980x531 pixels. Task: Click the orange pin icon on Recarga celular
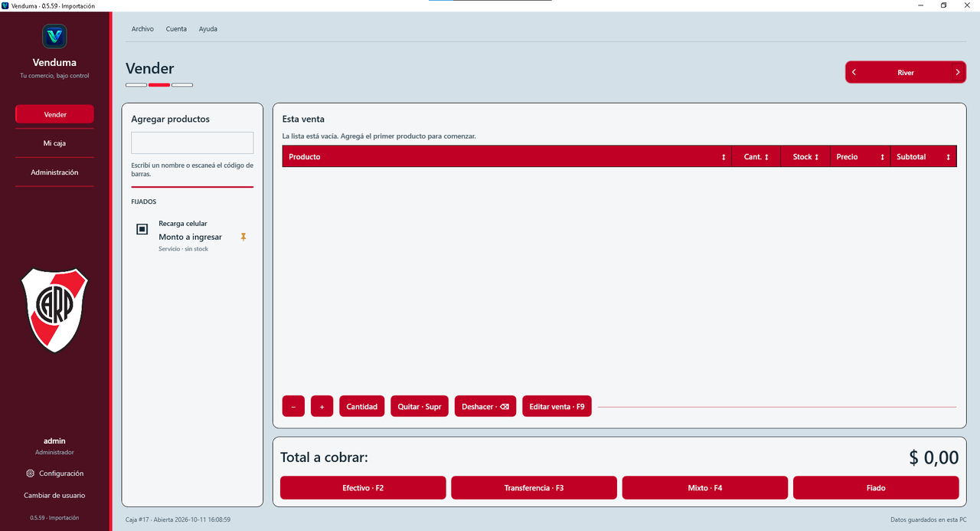(243, 237)
